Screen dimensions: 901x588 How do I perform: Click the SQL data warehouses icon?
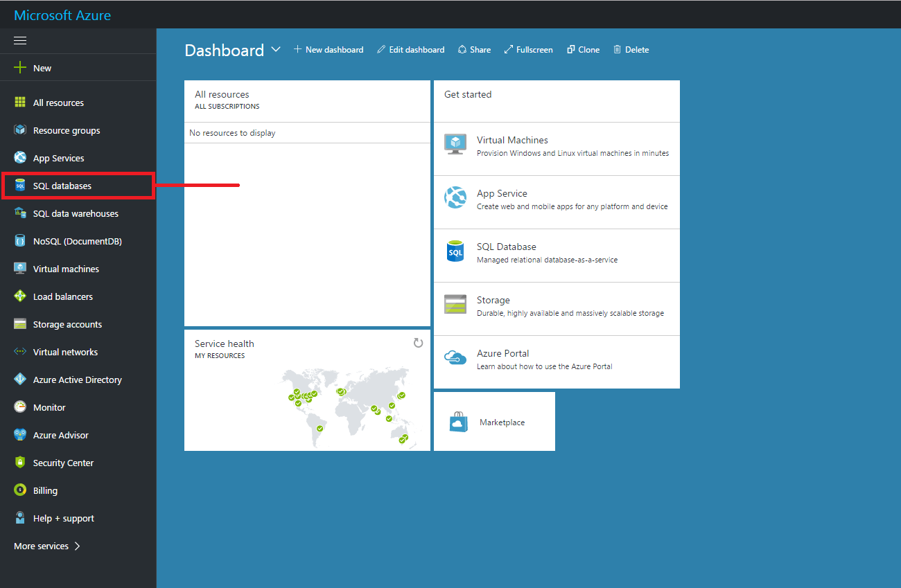click(20, 213)
